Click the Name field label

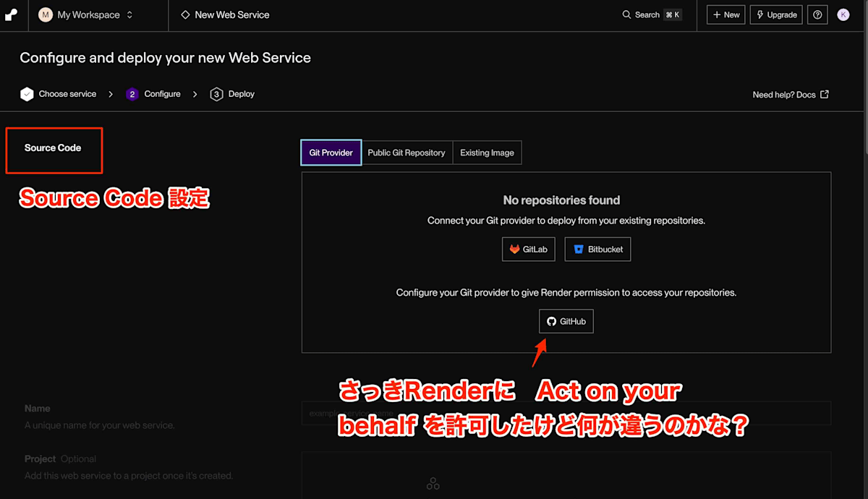click(x=38, y=409)
